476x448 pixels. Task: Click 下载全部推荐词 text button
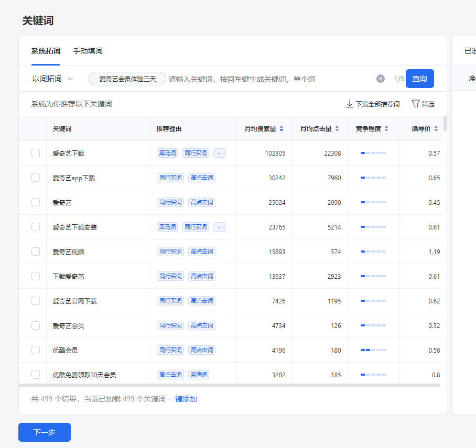click(x=377, y=104)
